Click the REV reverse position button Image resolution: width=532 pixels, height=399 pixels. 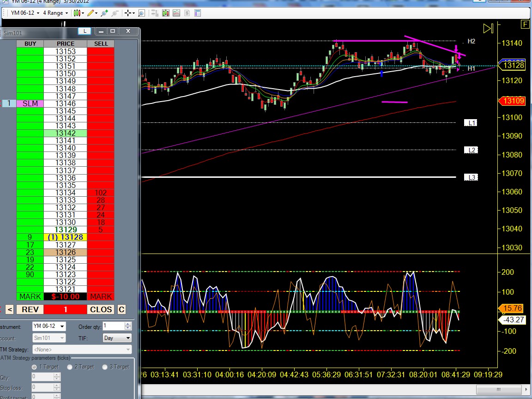coord(30,309)
